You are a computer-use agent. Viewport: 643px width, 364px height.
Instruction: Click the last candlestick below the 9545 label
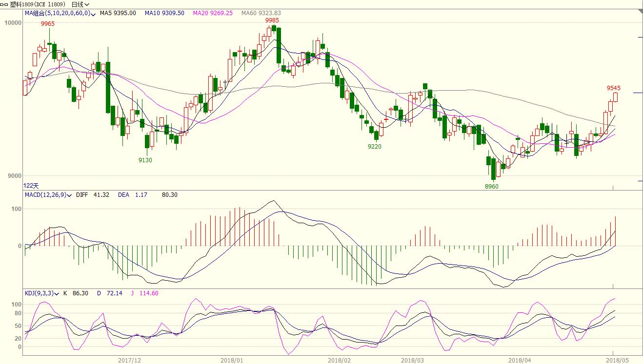tap(616, 97)
